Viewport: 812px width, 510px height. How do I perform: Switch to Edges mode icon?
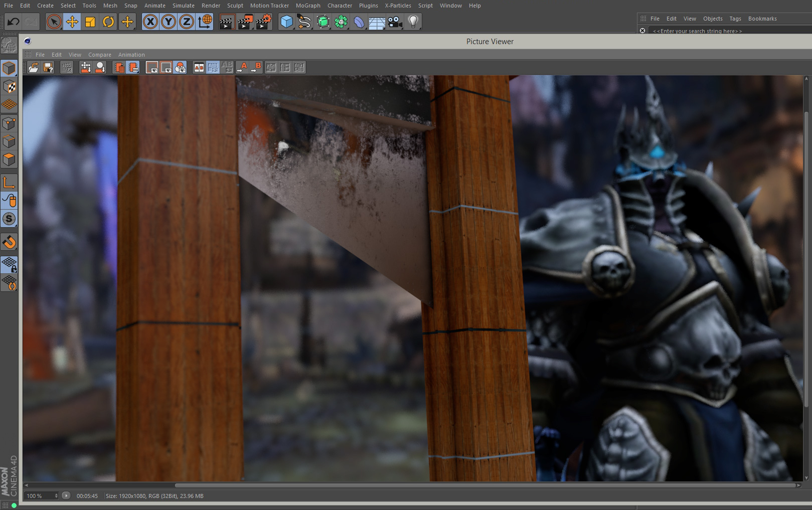point(9,141)
